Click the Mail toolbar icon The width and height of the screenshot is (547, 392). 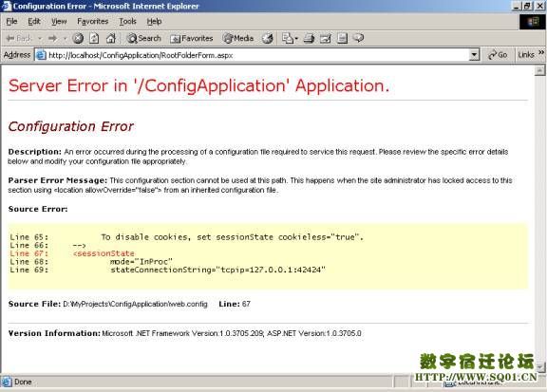pos(288,38)
